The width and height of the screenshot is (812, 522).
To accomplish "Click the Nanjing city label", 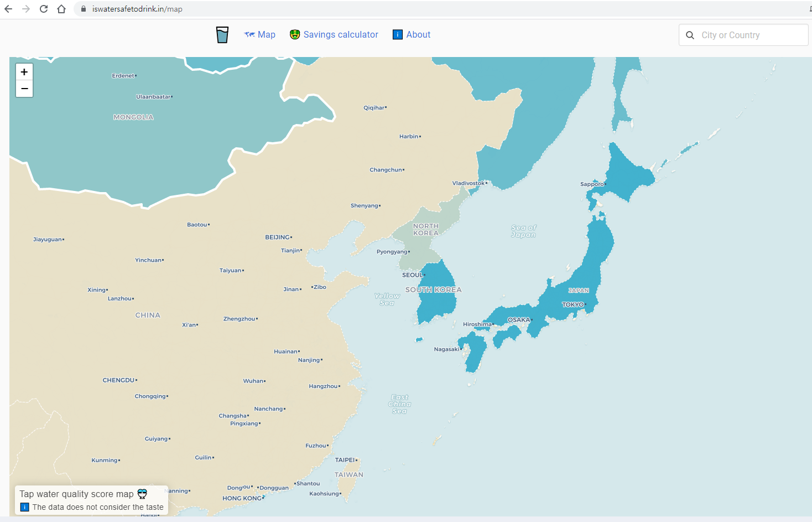I will pyautogui.click(x=309, y=360).
